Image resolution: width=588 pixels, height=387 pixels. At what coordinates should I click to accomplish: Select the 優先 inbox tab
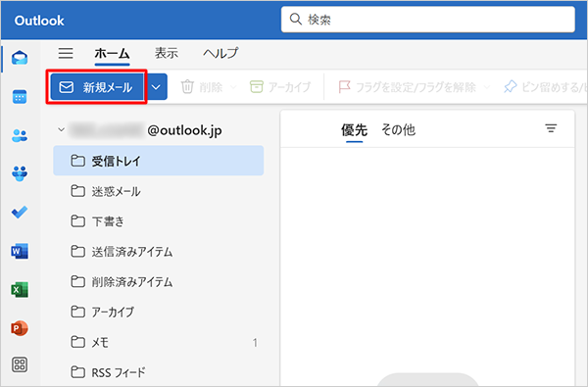(x=354, y=130)
